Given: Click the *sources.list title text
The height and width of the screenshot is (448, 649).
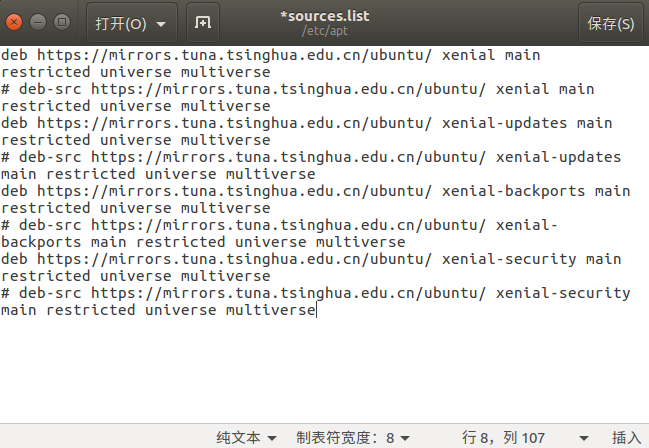Looking at the screenshot, I should coord(324,16).
